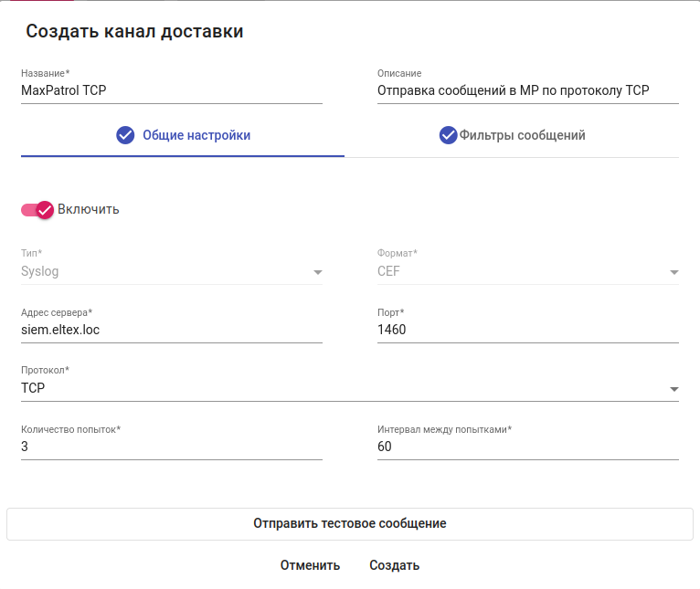
Task: Click the Syslog value in Тип selector
Action: click(x=40, y=271)
